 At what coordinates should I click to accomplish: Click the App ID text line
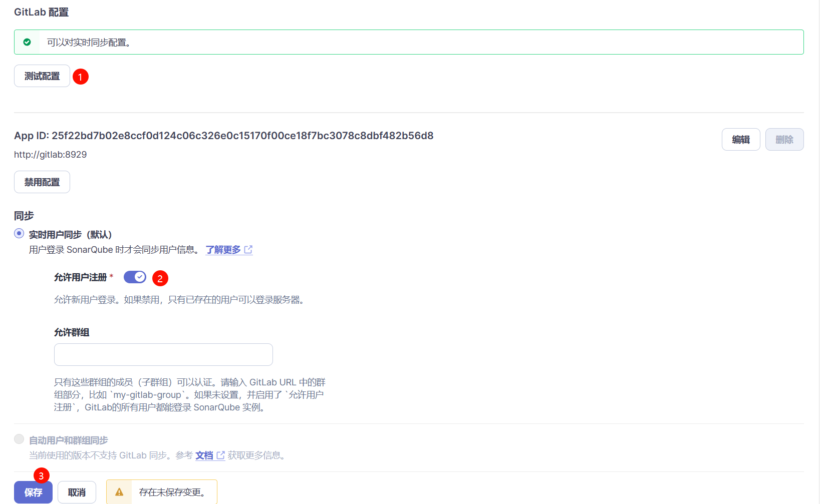[x=223, y=136]
